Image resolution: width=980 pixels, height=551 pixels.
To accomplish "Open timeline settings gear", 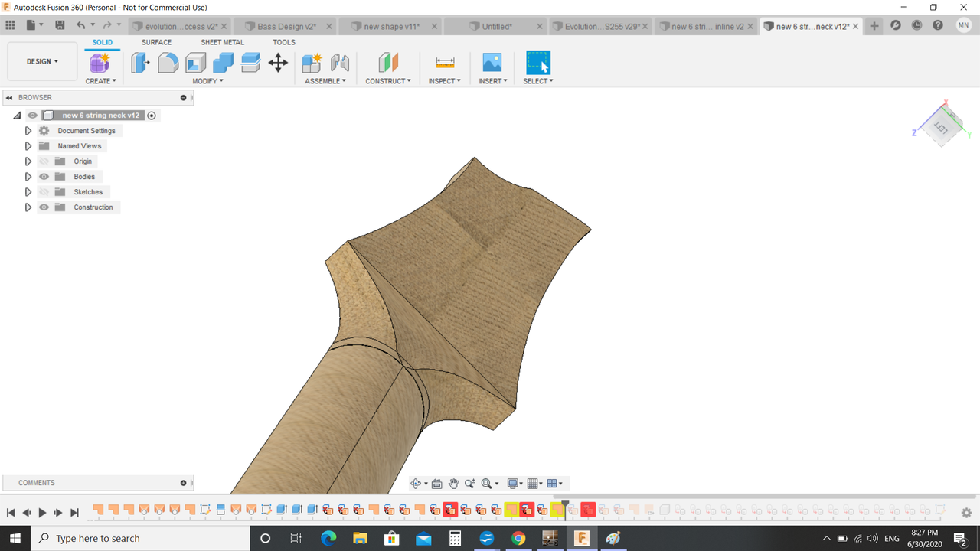I will 966,513.
